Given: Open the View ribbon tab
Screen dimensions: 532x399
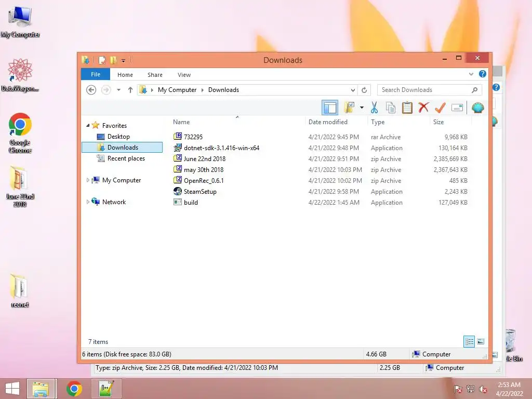Looking at the screenshot, I should pyautogui.click(x=184, y=75).
